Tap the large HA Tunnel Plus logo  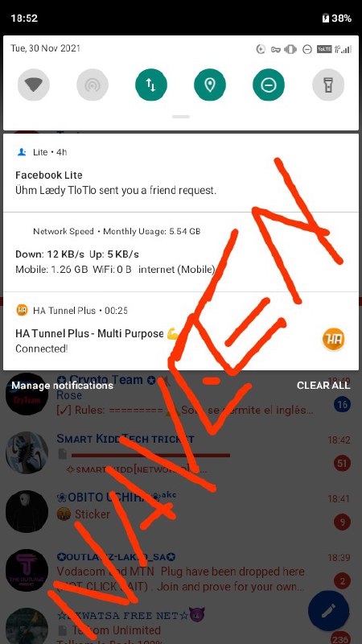click(x=333, y=339)
